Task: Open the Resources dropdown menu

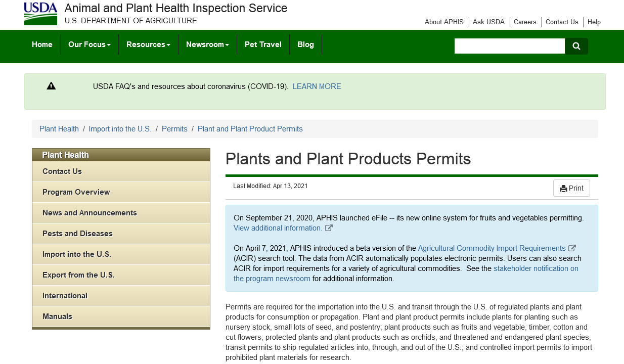Action: click(148, 44)
